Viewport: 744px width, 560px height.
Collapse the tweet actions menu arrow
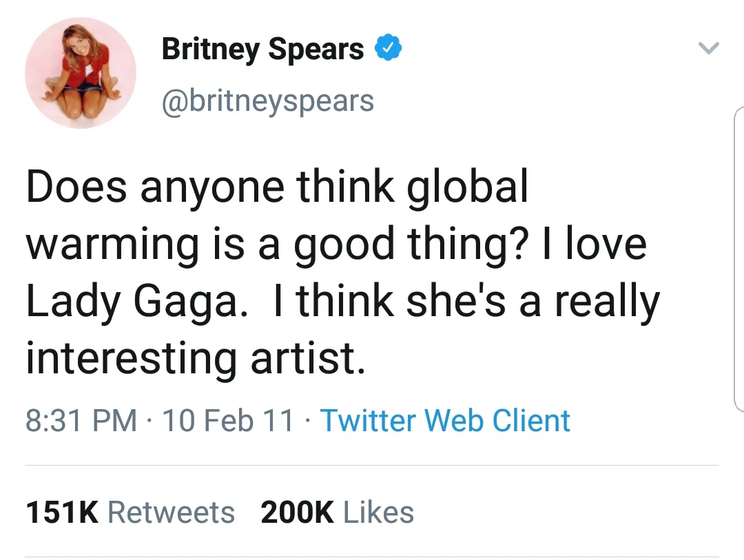click(x=709, y=48)
